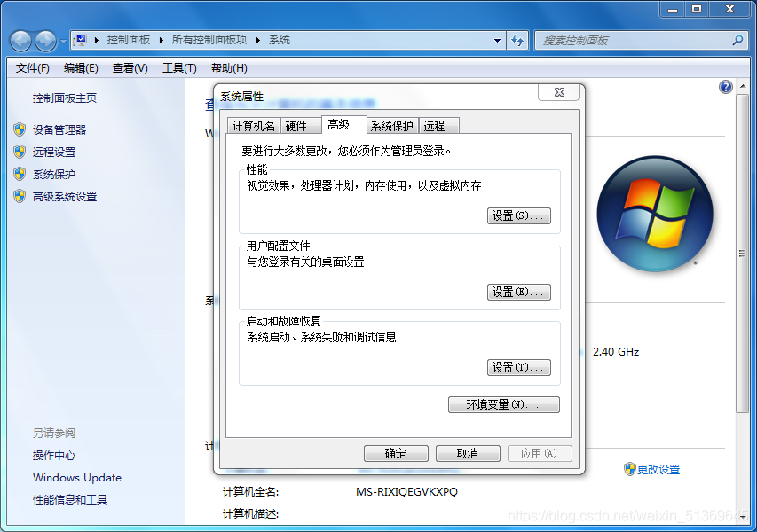Viewport: 757px width, 532px height.
Task: Expand the chevron after 所有控制面板项
Action: pyautogui.click(x=258, y=40)
